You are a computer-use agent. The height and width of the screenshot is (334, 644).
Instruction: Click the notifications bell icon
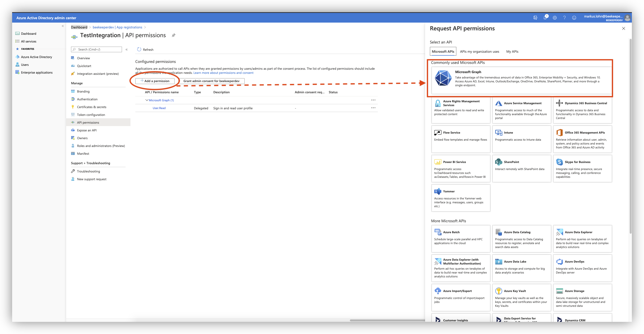pyautogui.click(x=545, y=18)
